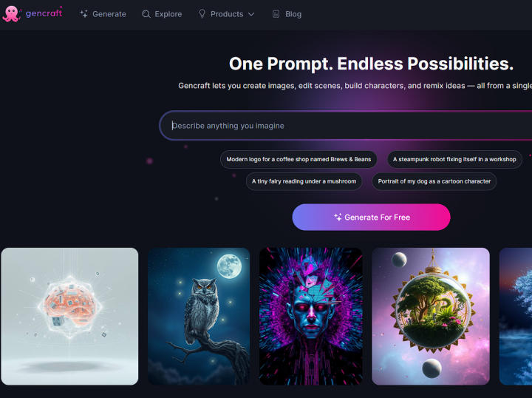Click the magnifier icon beside Explore
The width and height of the screenshot is (532, 398).
pyautogui.click(x=146, y=14)
